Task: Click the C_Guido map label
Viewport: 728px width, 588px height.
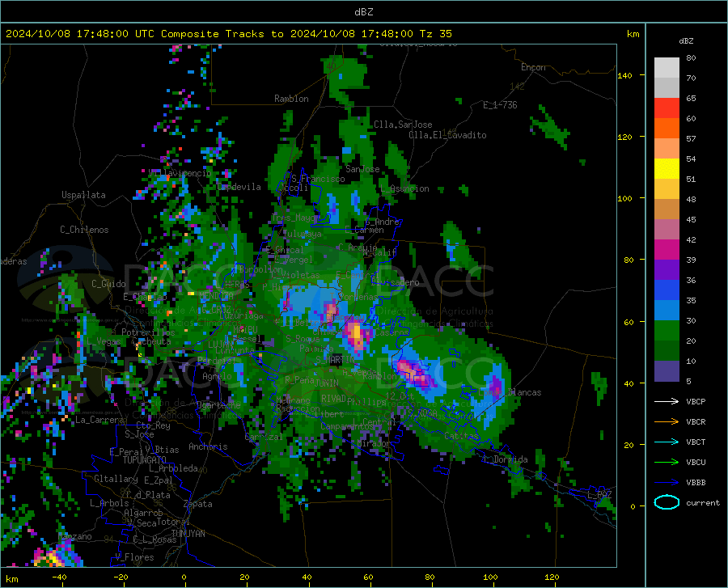Action: click(x=108, y=284)
